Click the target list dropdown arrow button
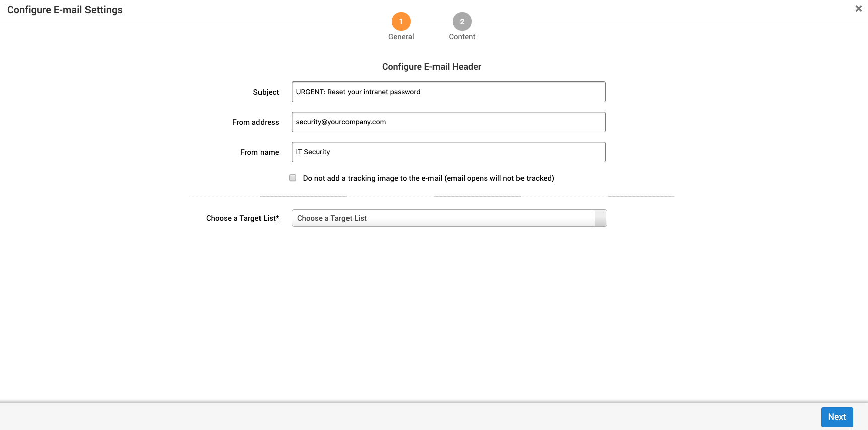 coord(601,218)
